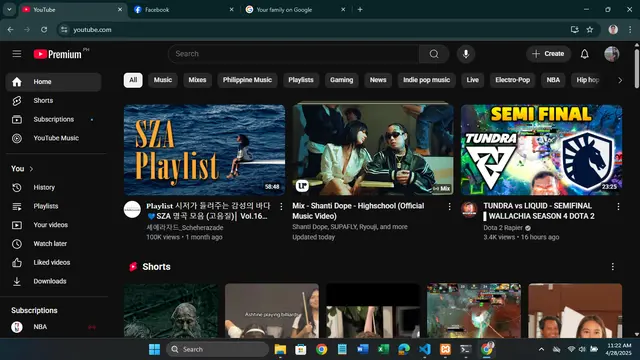Open Mix - Shanti Dope Highschool title
The width and height of the screenshot is (640, 360).
(358, 211)
